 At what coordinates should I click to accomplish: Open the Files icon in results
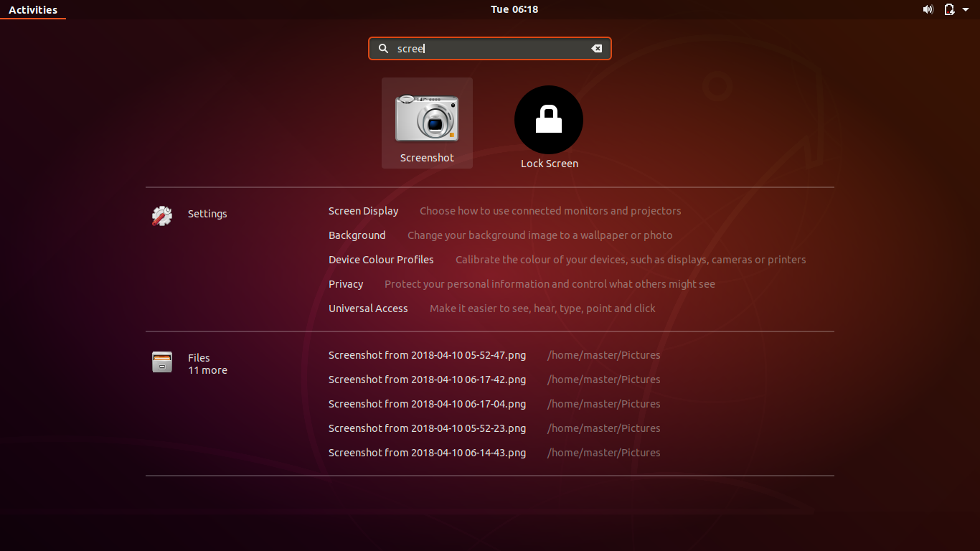tap(162, 362)
